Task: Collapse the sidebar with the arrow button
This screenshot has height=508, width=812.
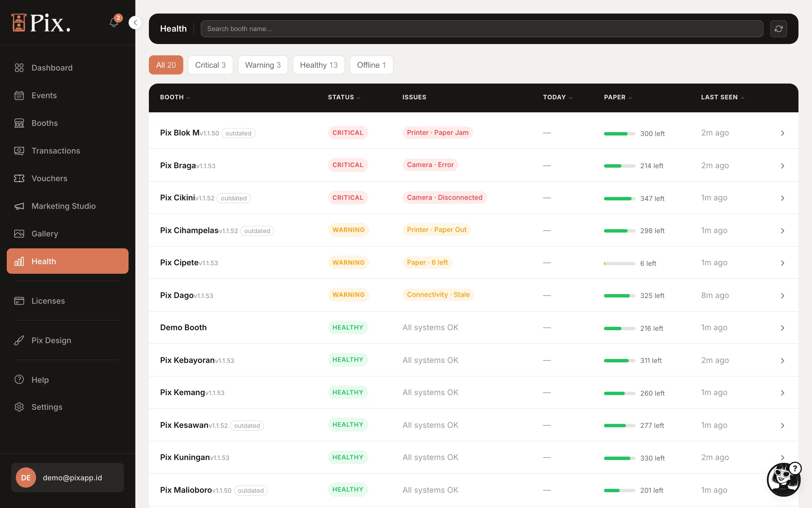Action: coord(135,23)
